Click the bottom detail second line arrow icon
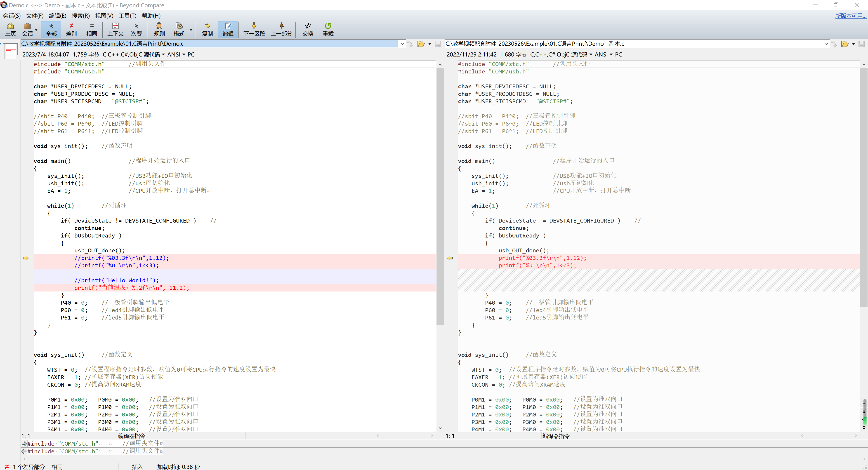The height and width of the screenshot is (470, 868). click(x=24, y=451)
